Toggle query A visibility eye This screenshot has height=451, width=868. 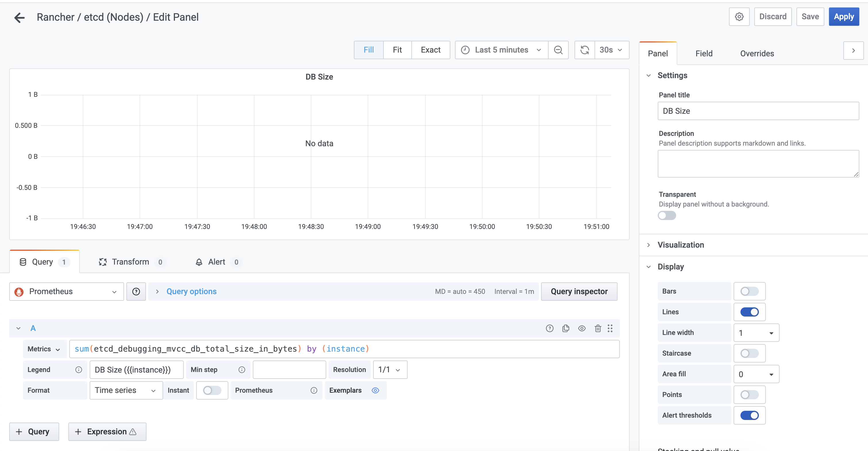[582, 328]
